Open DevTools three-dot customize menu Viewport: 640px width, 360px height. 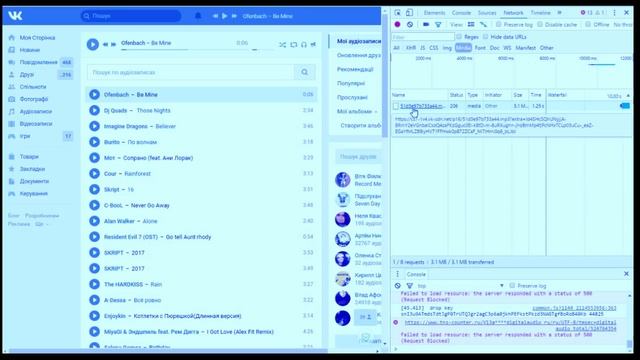click(x=614, y=13)
